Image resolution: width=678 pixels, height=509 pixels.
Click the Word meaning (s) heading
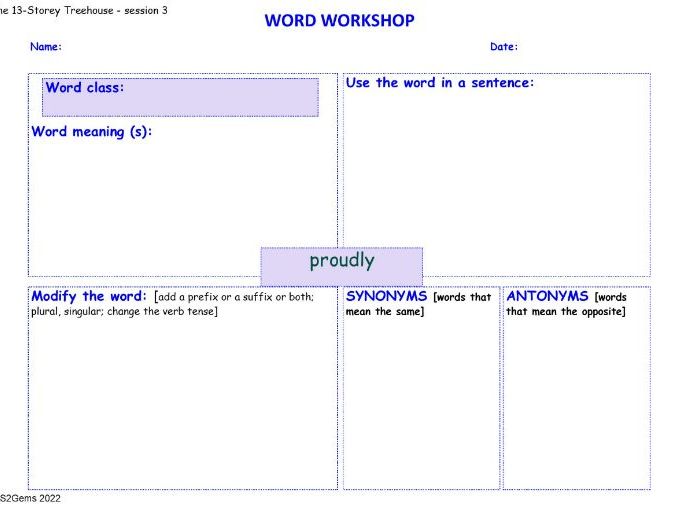92,132
